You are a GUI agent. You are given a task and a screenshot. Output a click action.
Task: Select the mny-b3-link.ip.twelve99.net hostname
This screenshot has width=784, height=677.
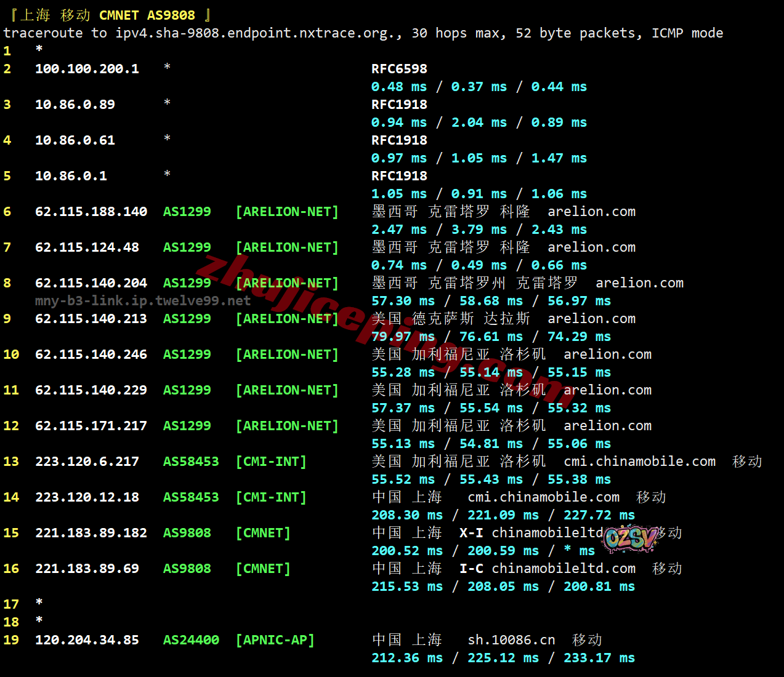pos(143,301)
